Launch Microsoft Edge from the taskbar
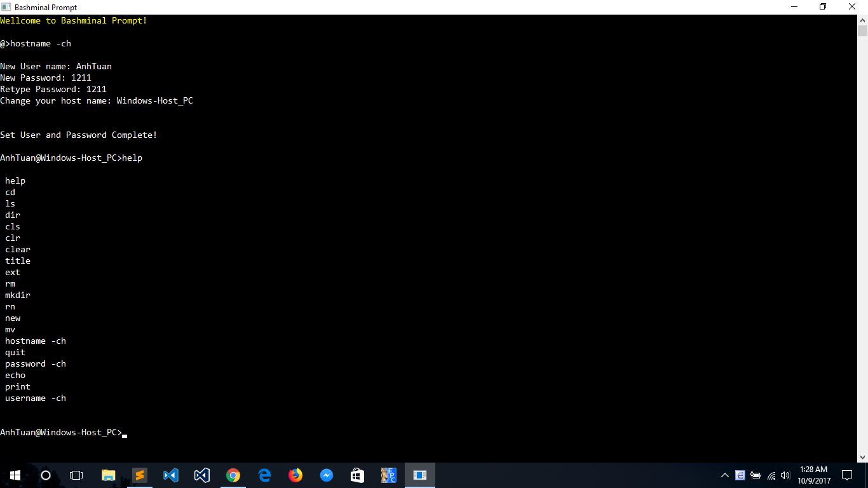This screenshot has width=868, height=488. [264, 475]
